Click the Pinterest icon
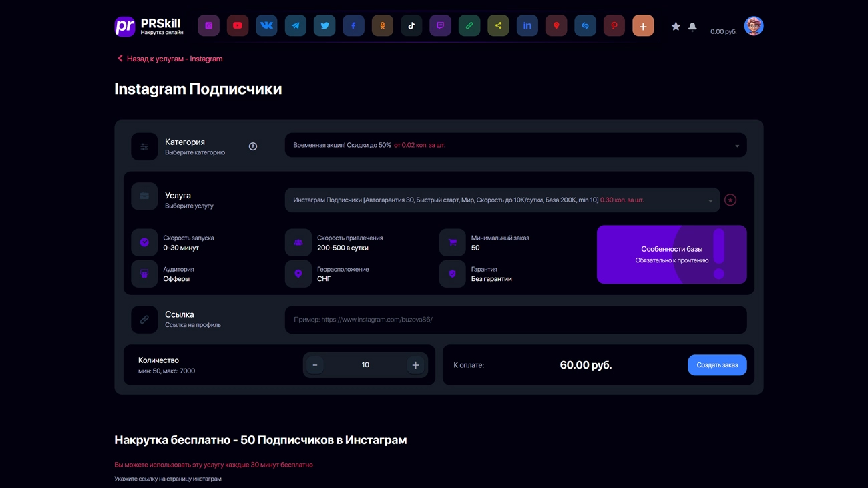This screenshot has height=488, width=868. (x=614, y=26)
